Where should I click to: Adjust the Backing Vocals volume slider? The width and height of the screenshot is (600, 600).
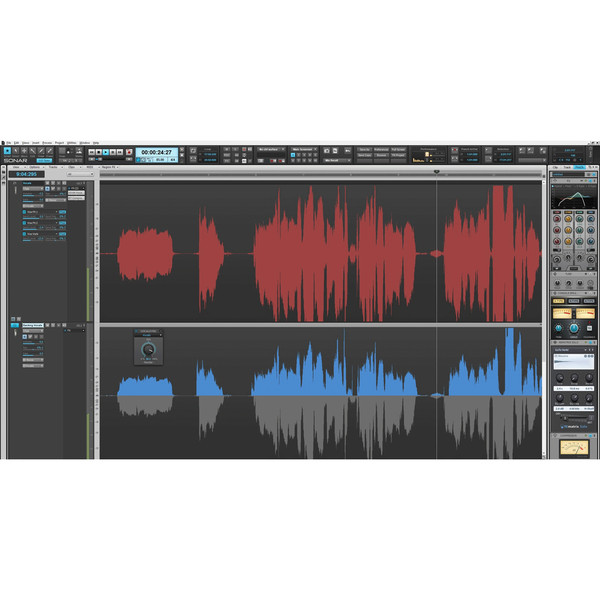click(33, 343)
